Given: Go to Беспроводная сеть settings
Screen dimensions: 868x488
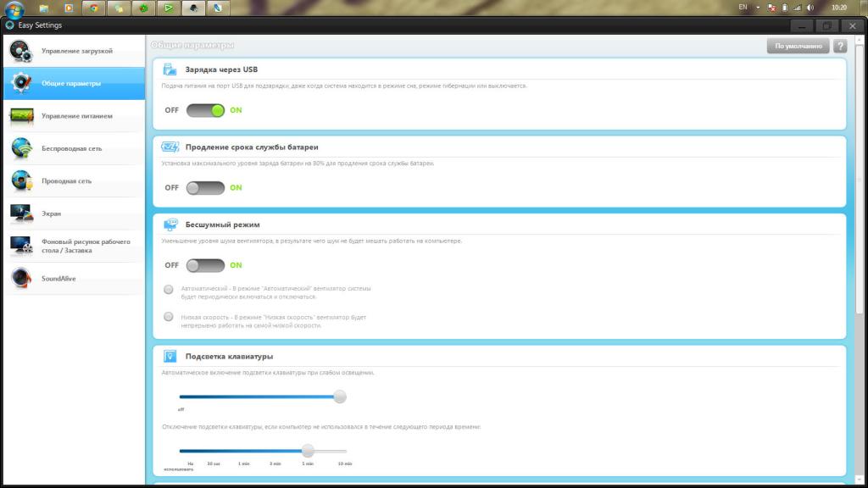Looking at the screenshot, I should pyautogui.click(x=75, y=148).
